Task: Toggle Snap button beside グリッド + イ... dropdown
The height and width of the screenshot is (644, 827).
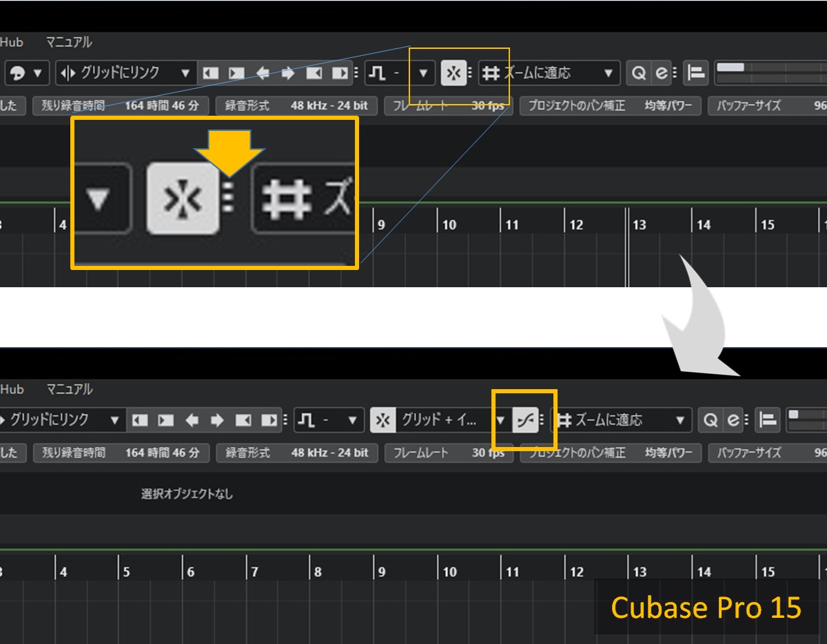Action: pyautogui.click(x=382, y=420)
